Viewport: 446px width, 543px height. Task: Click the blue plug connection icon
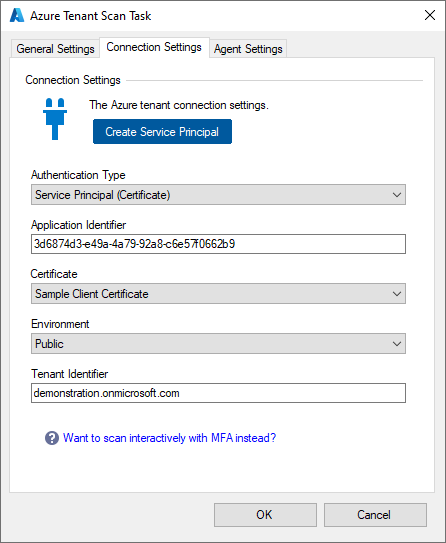point(55,119)
